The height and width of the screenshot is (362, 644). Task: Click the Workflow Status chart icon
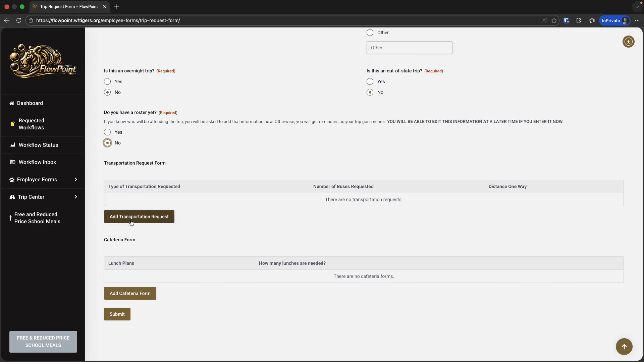13,145
